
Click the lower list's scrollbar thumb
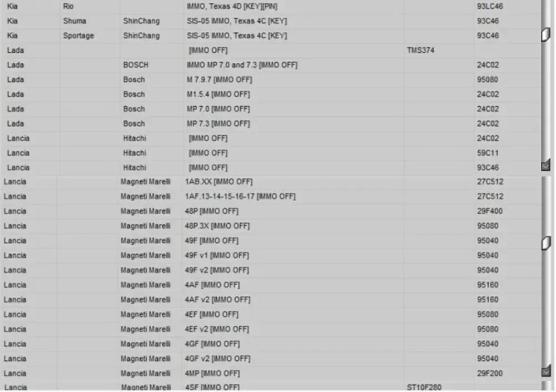[x=546, y=243]
